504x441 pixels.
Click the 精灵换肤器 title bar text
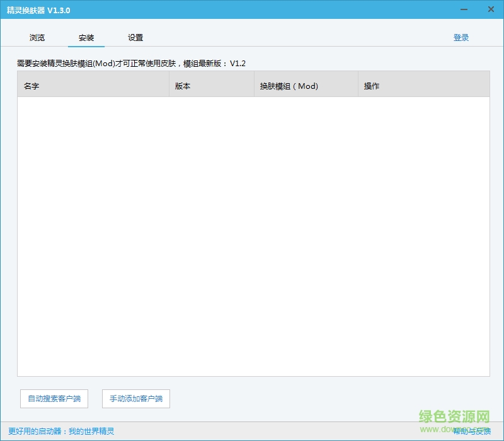(x=39, y=9)
